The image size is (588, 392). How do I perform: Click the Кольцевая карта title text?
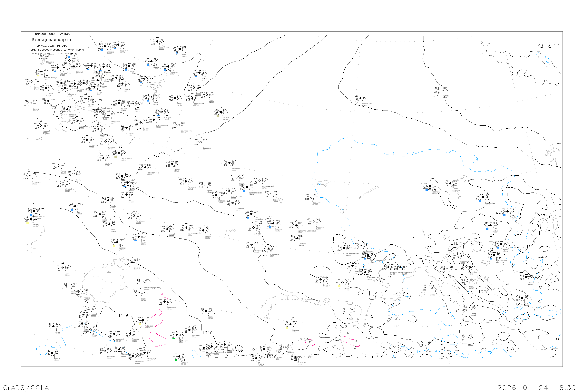click(51, 40)
